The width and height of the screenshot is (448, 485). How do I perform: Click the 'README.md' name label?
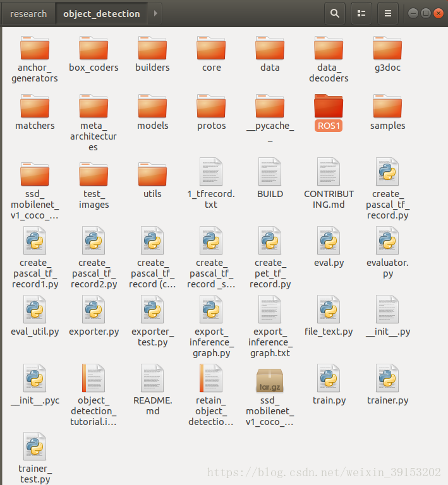pyautogui.click(x=152, y=406)
